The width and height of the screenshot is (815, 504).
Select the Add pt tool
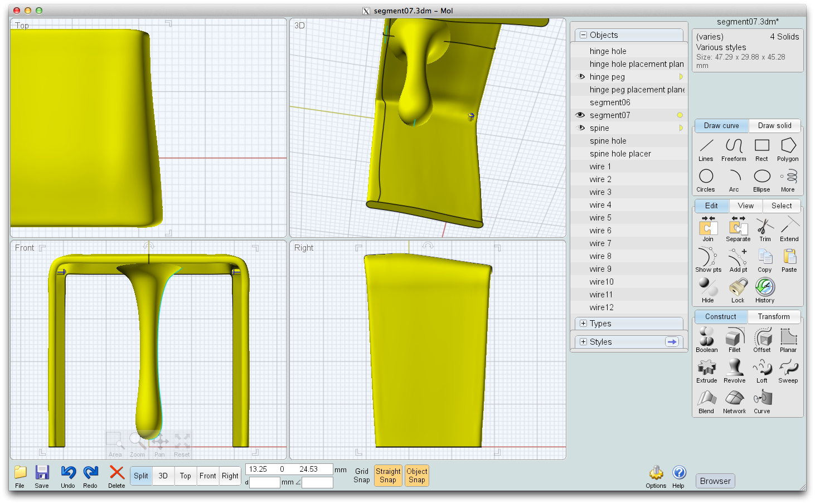click(738, 260)
